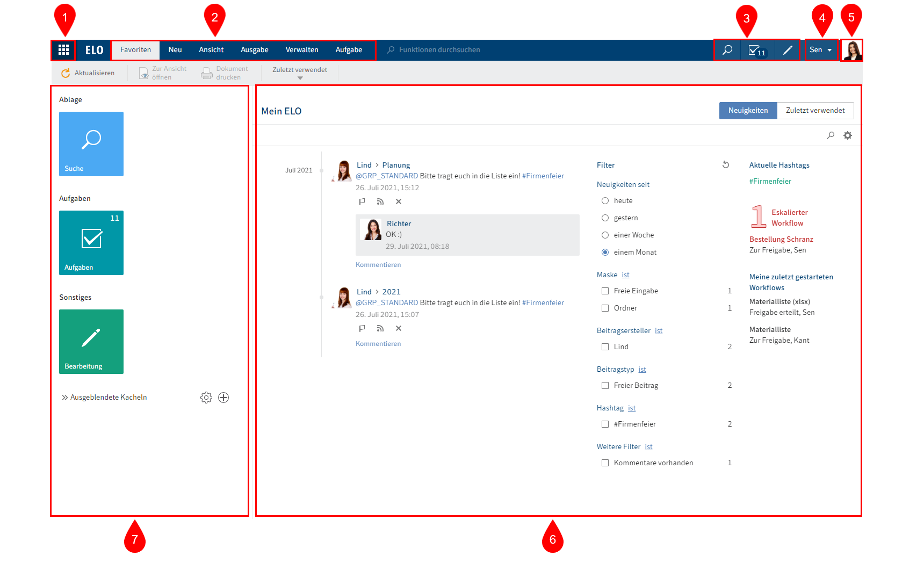This screenshot has width=924, height=570.
Task: Toggle 'ist' operator next to Beitragsersteller
Action: coord(659,330)
